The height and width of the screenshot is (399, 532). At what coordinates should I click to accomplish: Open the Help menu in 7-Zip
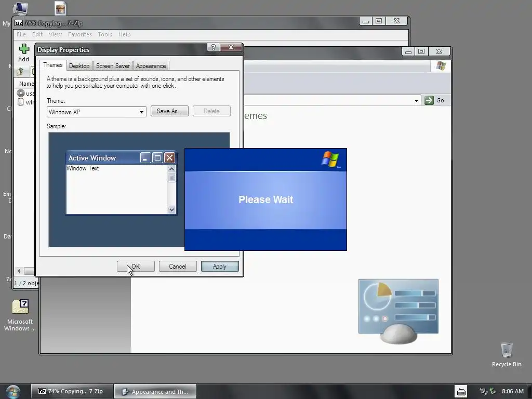point(125,34)
